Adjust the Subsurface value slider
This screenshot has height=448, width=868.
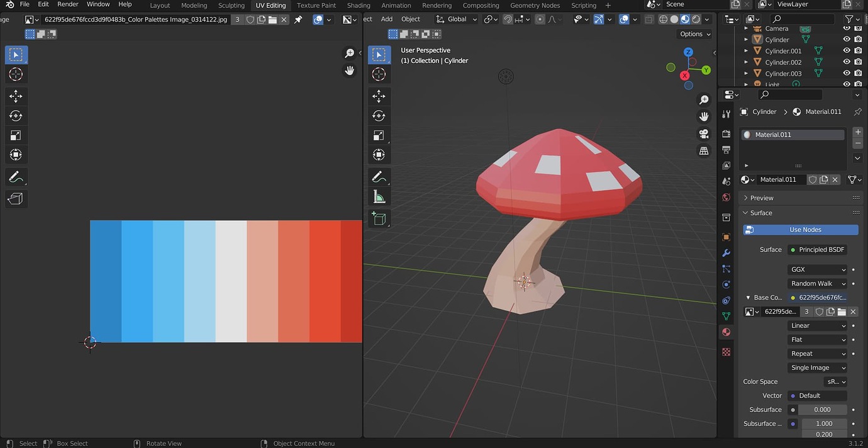[822, 410]
